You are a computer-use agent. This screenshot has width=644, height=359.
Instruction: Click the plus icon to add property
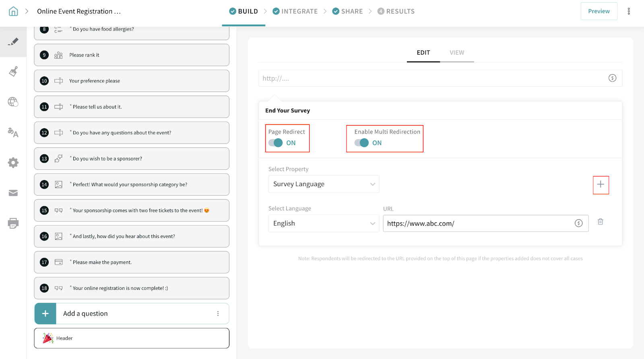(x=601, y=185)
